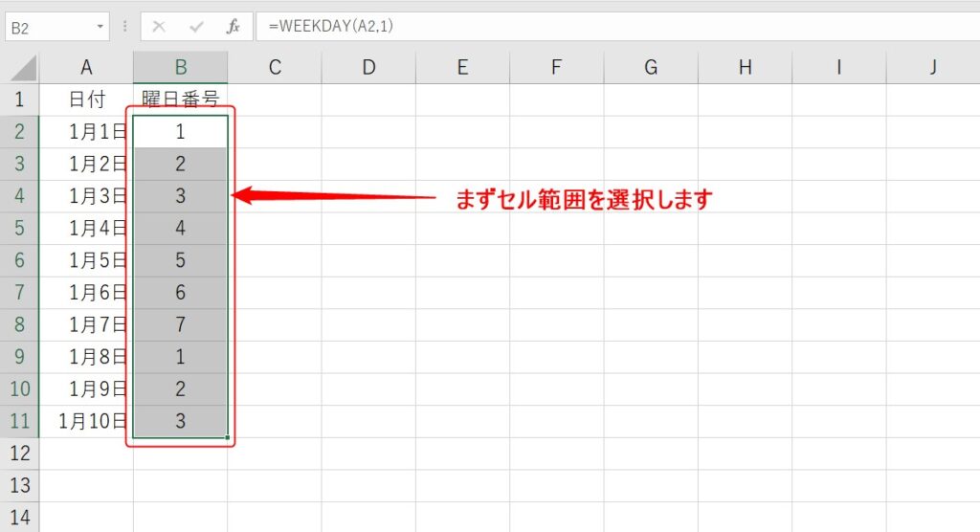Click cell B10 showing 2
980x532 pixels.
tap(181, 388)
